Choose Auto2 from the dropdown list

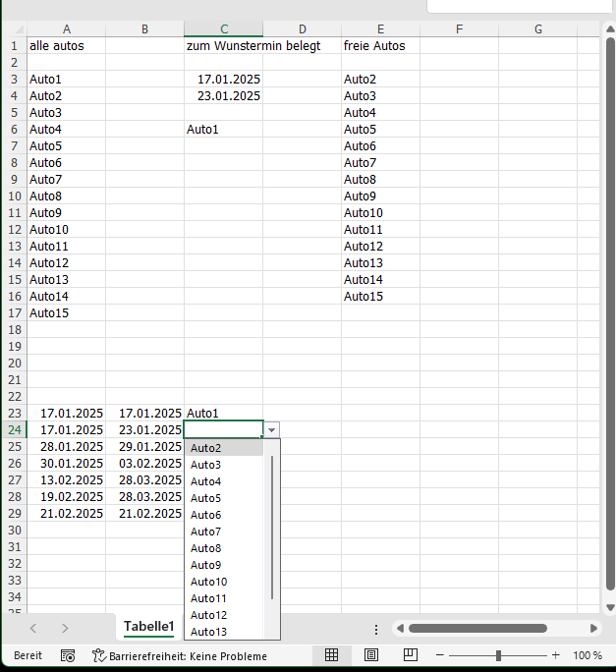[x=224, y=448]
